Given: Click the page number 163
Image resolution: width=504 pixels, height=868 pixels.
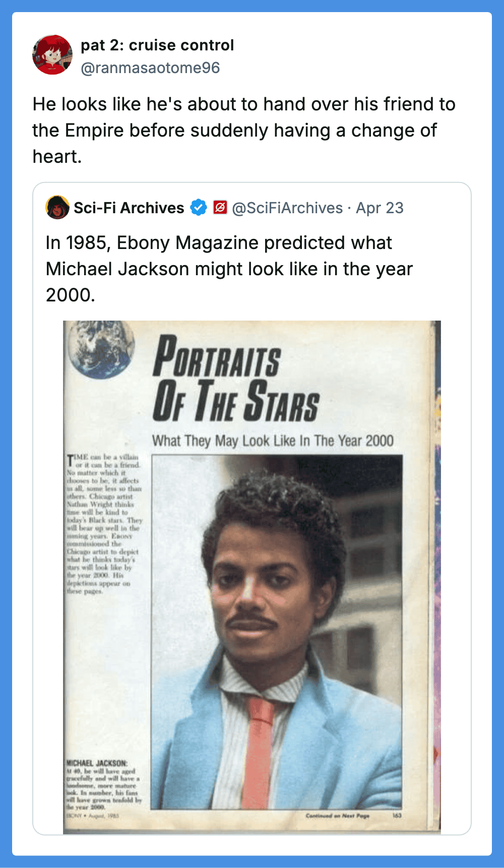Looking at the screenshot, I should tap(397, 815).
